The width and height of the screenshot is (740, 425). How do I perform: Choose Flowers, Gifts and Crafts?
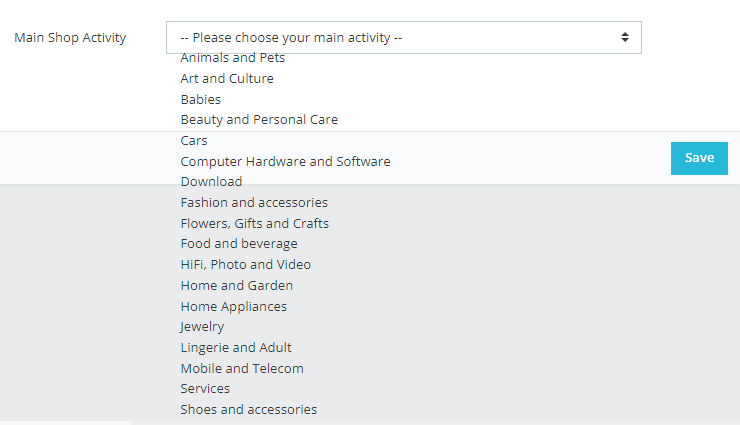point(254,223)
